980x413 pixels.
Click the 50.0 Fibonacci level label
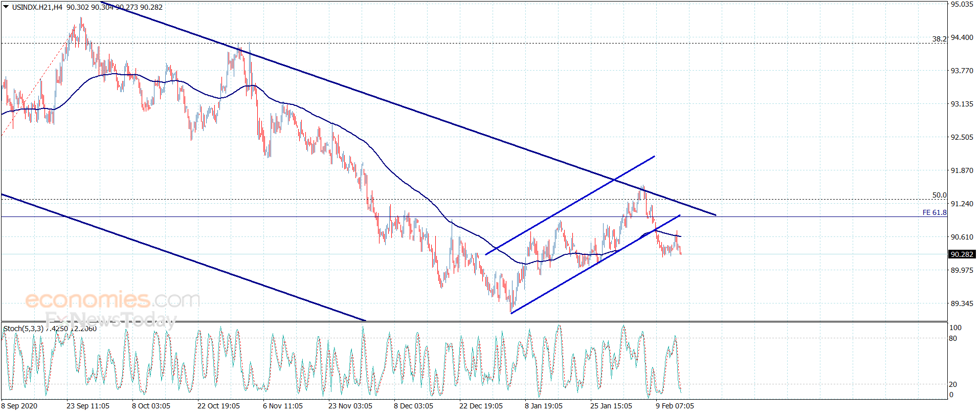940,195
